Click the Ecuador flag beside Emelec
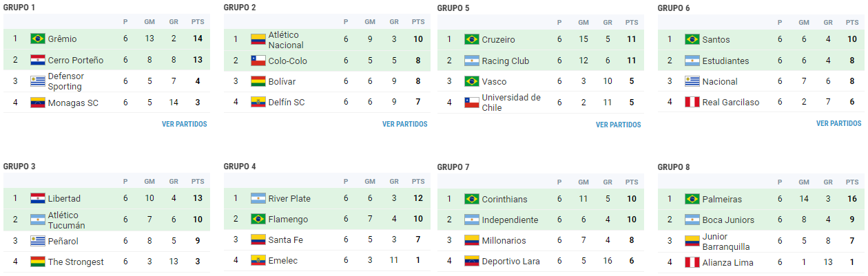 pyautogui.click(x=258, y=261)
